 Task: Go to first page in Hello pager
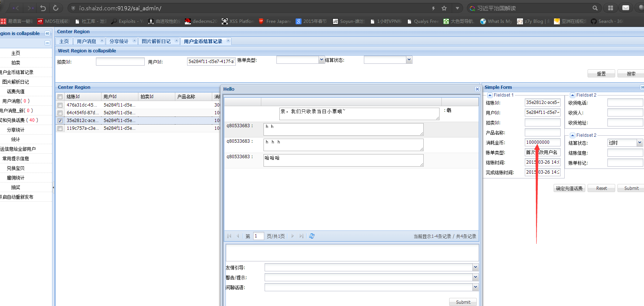pos(229,236)
